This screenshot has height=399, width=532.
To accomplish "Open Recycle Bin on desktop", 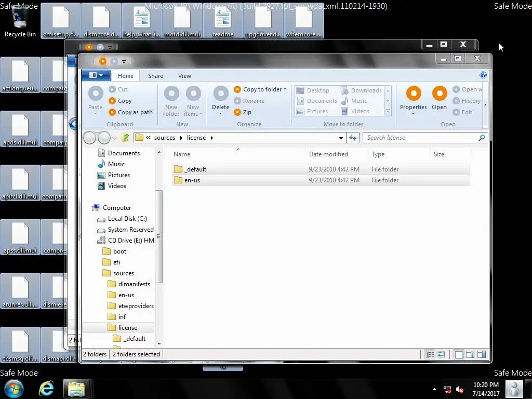I will coord(20,20).
